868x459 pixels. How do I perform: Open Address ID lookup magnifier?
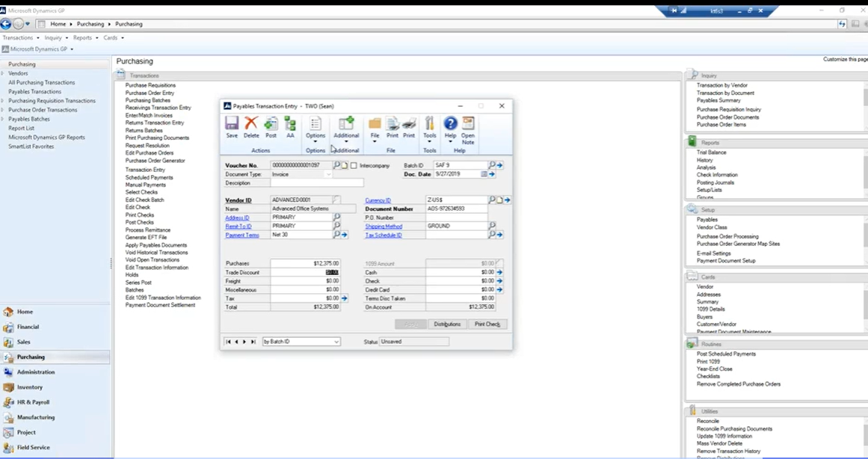pyautogui.click(x=336, y=218)
